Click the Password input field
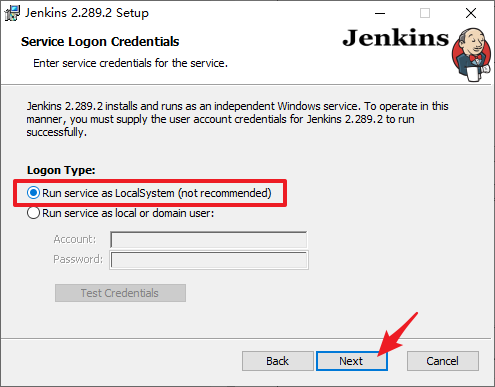Viewport: 495px width, 387px height. tap(209, 260)
